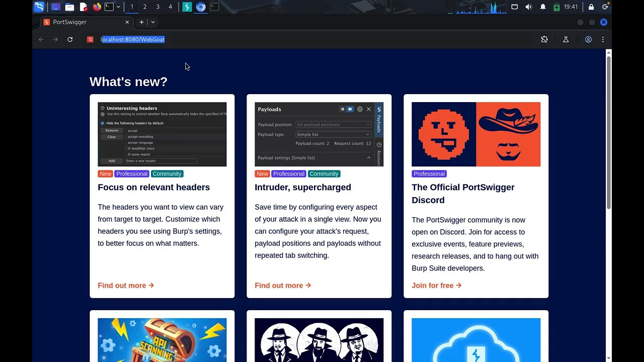
Task: Click the log out icon
Action: (x=605, y=7)
